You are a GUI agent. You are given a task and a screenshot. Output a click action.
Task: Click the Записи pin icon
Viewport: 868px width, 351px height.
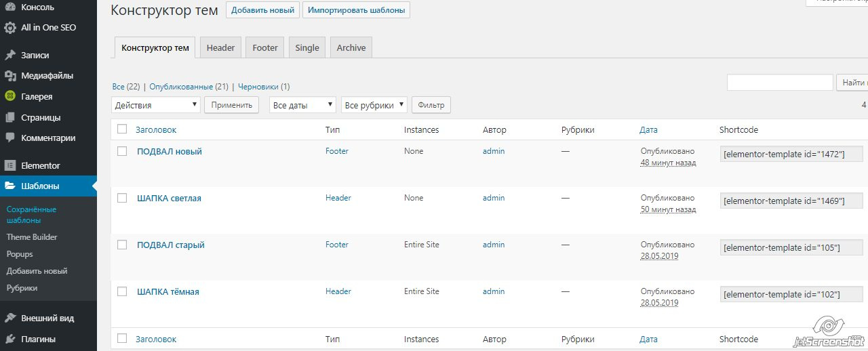point(10,55)
